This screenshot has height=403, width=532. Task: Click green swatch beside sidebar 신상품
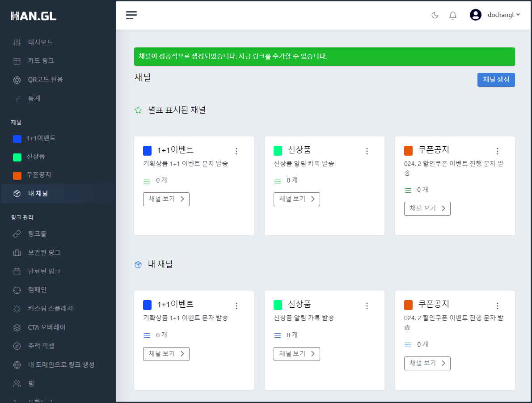(17, 157)
